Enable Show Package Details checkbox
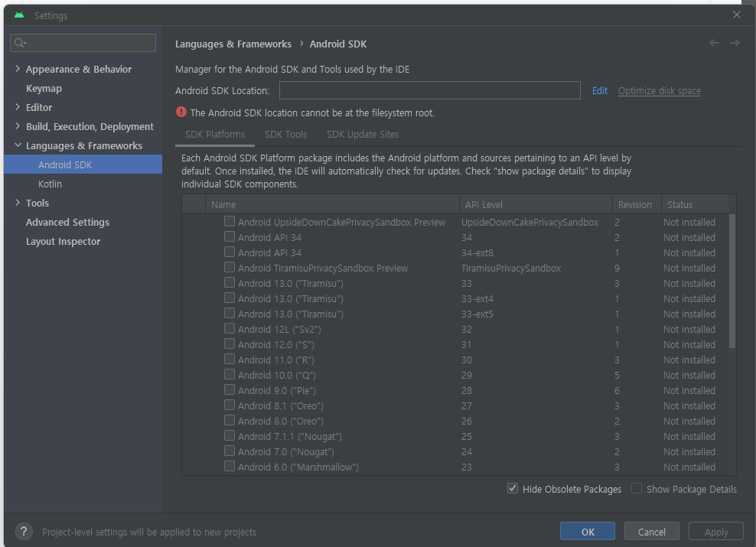This screenshot has height=547, width=756. tap(637, 488)
